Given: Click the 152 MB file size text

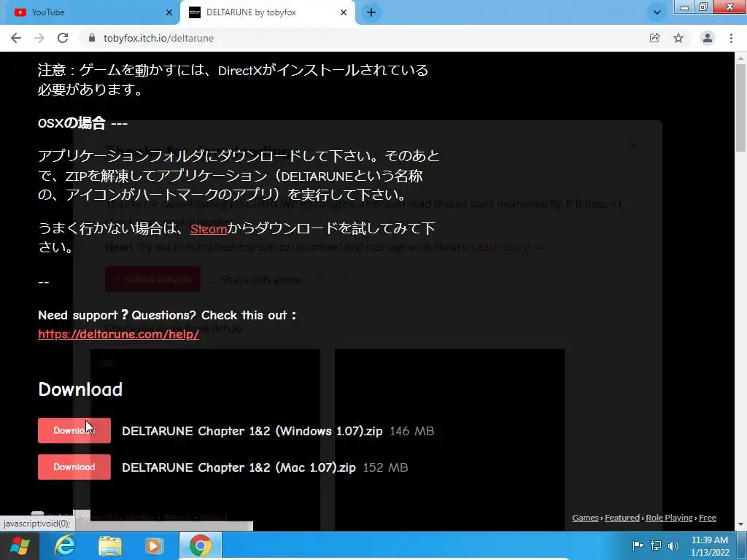Looking at the screenshot, I should coord(385,467).
